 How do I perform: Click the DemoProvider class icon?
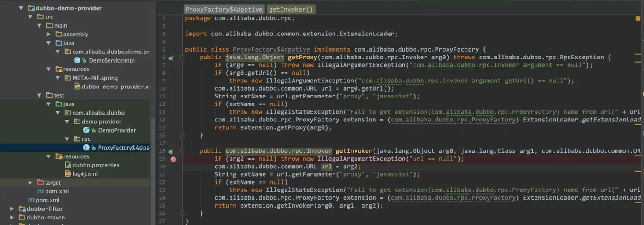[86, 130]
